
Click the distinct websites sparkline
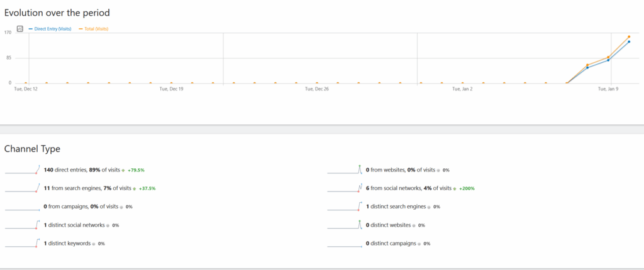pyautogui.click(x=345, y=225)
